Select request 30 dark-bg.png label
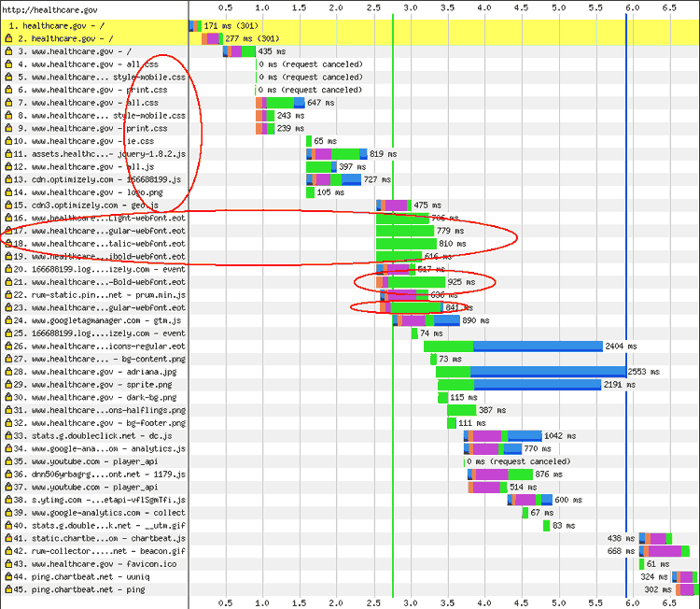 pos(95,398)
